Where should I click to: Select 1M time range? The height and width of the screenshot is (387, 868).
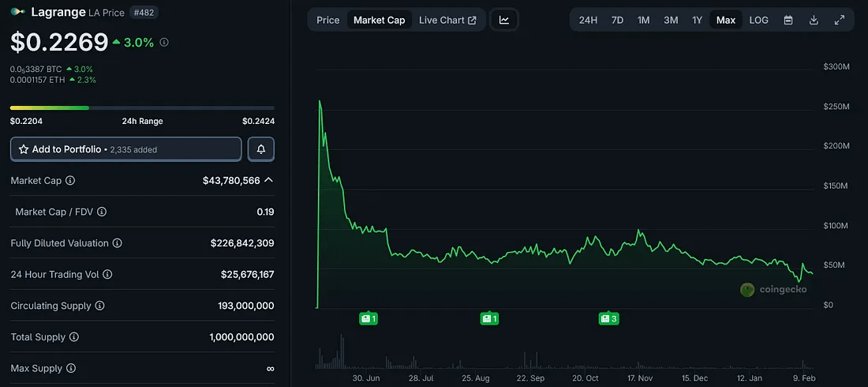click(x=643, y=20)
